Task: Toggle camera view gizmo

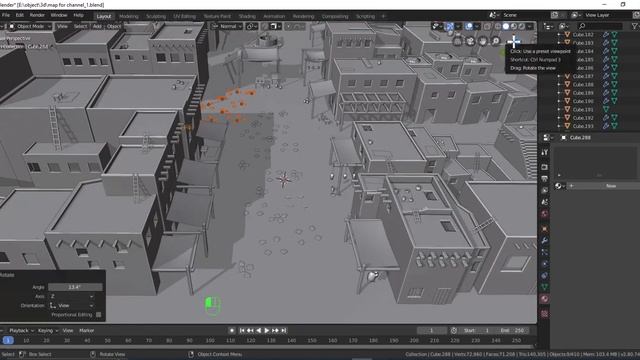Action: click(470, 41)
